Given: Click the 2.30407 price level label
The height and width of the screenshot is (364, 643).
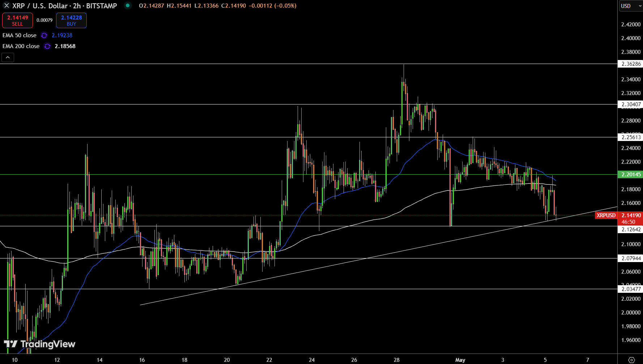Looking at the screenshot, I should coord(631,104).
